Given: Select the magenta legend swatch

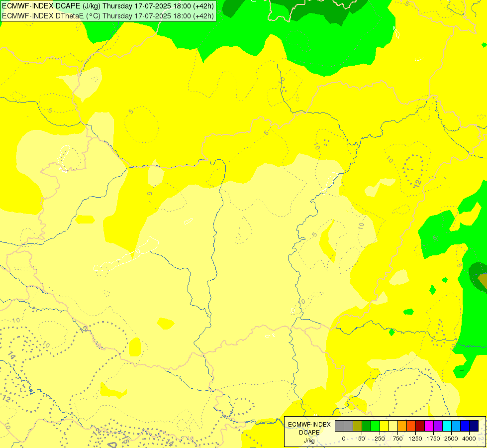Looking at the screenshot, I should [x=429, y=426].
